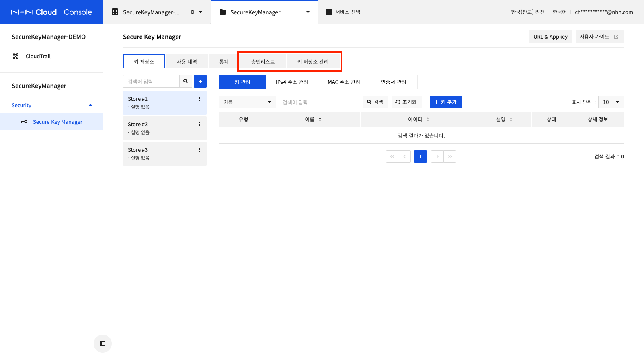The height and width of the screenshot is (360, 644).
Task: Select the 키 관리 sub-tab
Action: click(242, 82)
